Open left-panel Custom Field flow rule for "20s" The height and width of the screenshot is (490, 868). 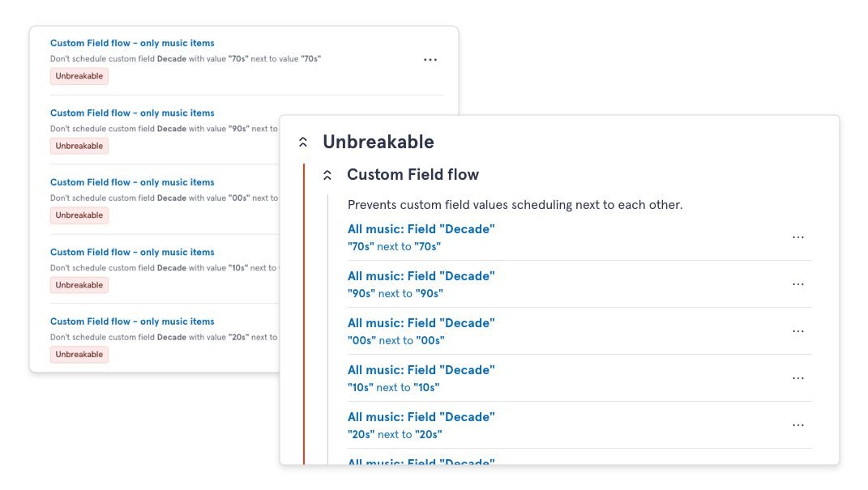[132, 322]
